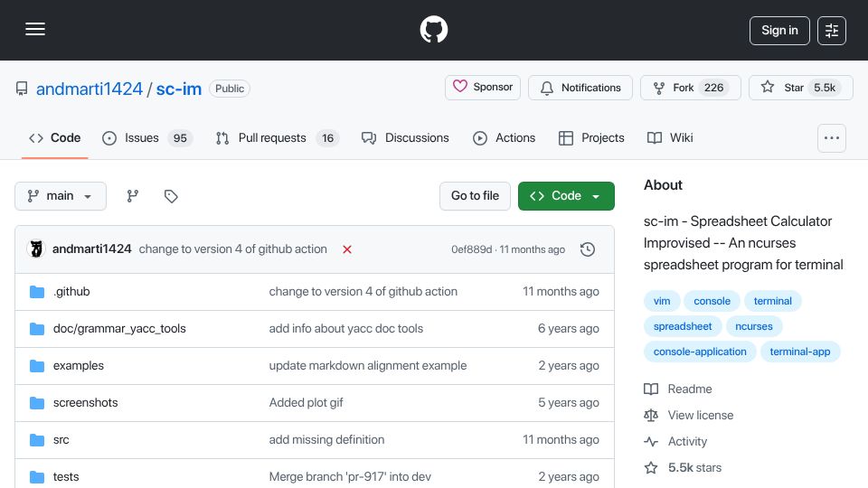
Task: Open andmarti1424 author link in commit row
Action: click(x=92, y=249)
